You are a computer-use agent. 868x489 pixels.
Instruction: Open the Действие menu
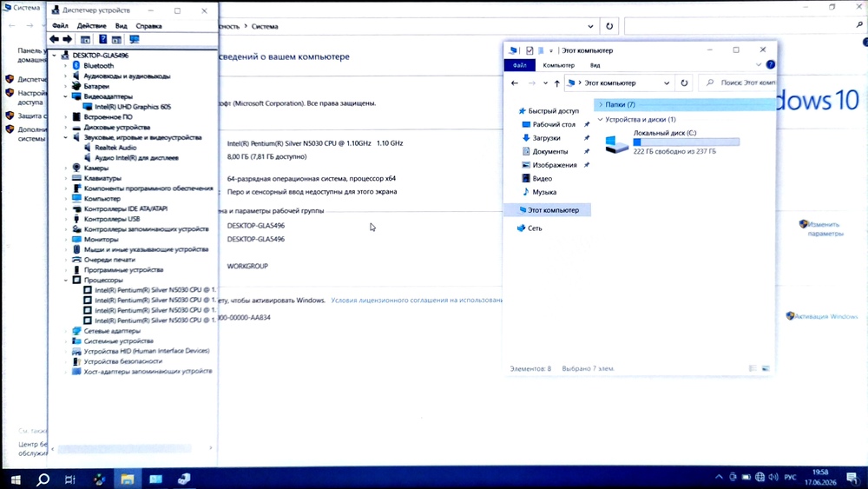tap(91, 25)
